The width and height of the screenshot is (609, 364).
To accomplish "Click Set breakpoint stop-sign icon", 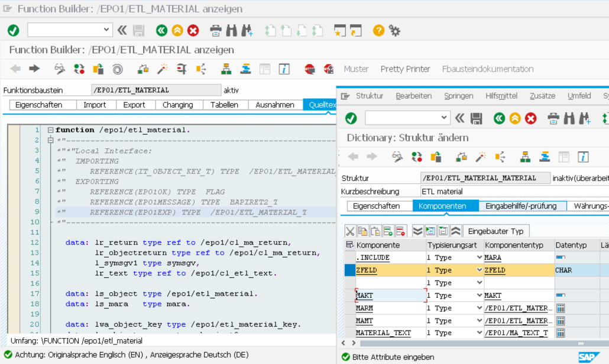I will click(x=310, y=69).
